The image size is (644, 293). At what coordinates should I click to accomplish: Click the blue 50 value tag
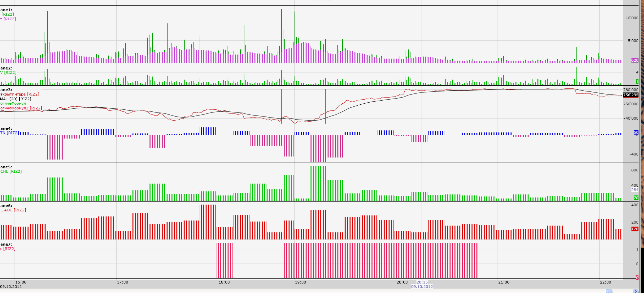pos(636,132)
